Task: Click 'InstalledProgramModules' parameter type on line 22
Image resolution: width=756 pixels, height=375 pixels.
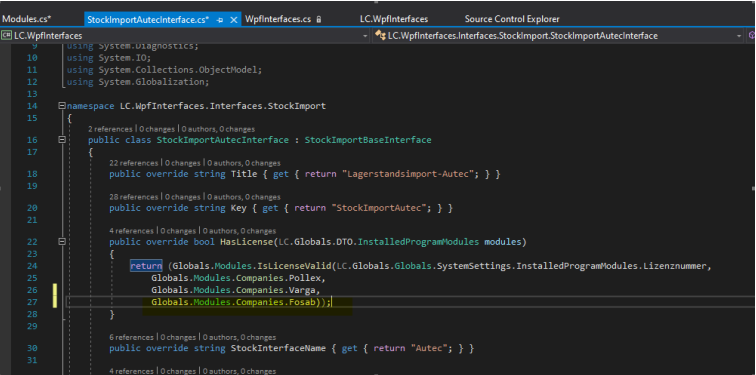Action: (x=418, y=242)
